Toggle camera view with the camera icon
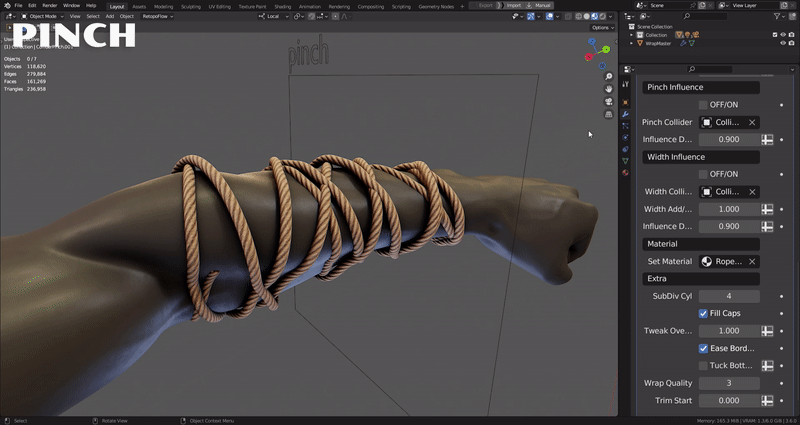 609,101
